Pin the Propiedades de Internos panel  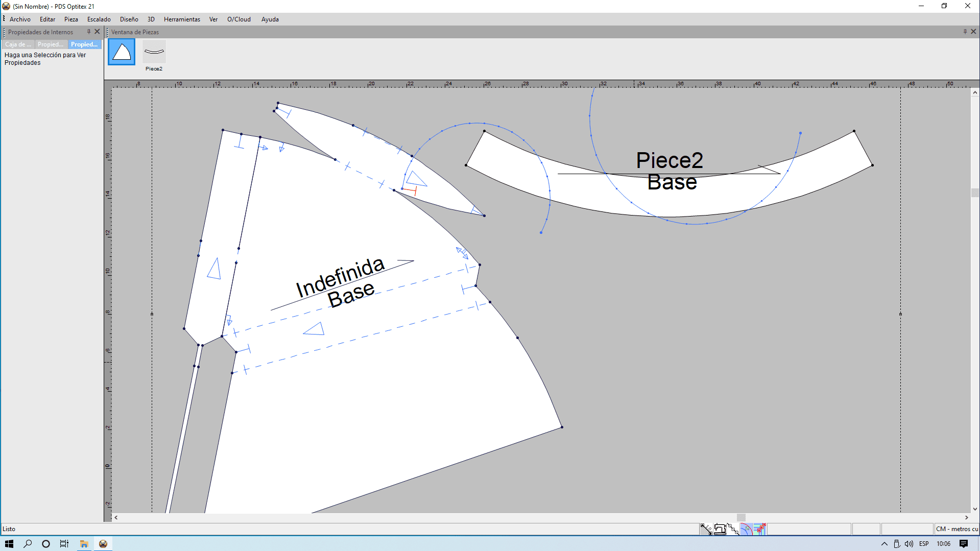point(88,32)
